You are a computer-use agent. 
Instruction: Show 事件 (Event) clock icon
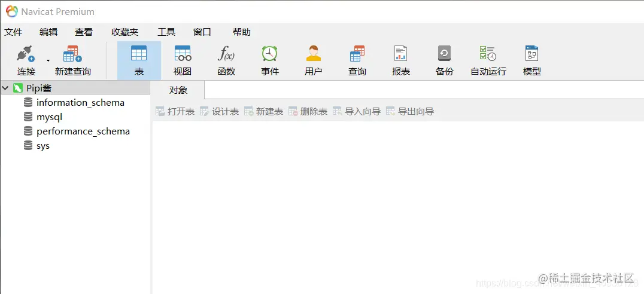(x=270, y=53)
